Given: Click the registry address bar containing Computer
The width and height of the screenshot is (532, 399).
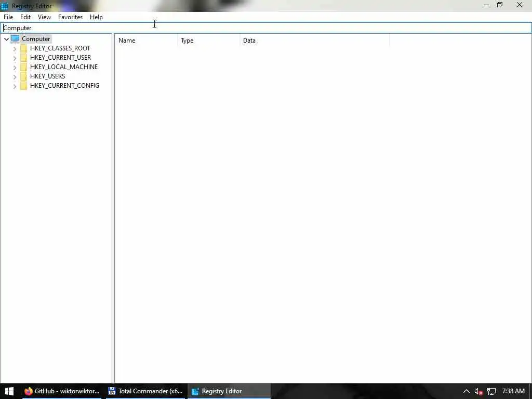Looking at the screenshot, I should coord(265,28).
